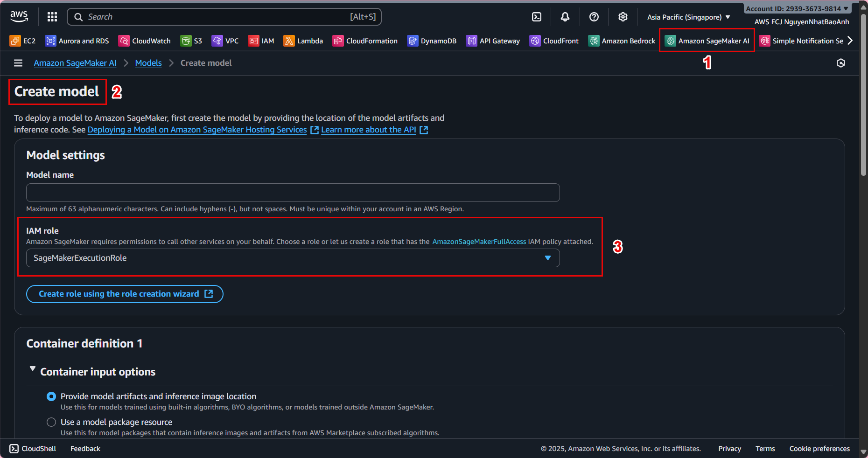Image resolution: width=868 pixels, height=458 pixels.
Task: Open the IAM role dropdown
Action: [293, 258]
